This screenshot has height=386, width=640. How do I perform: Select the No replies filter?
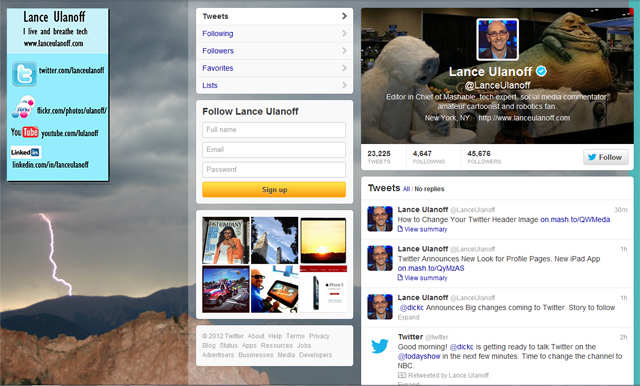click(x=429, y=189)
